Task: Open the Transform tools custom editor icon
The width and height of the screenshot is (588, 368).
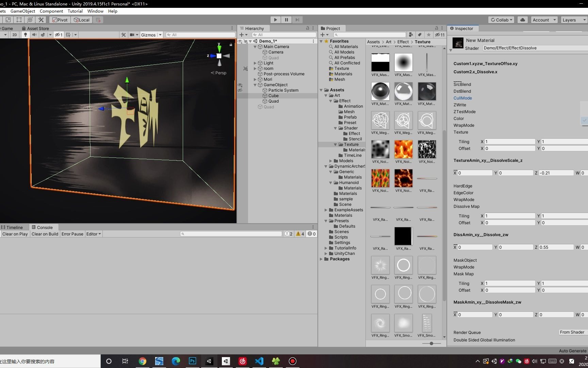Action: (x=41, y=20)
